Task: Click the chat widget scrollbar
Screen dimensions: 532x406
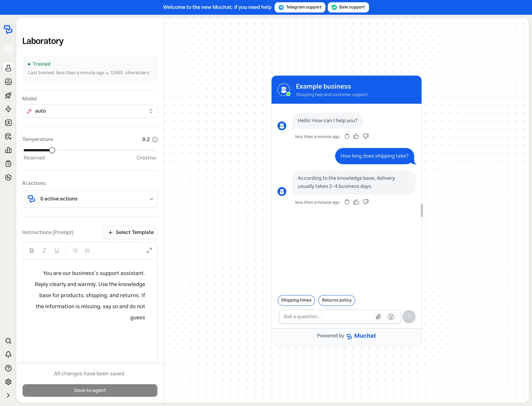Action: [x=422, y=210]
